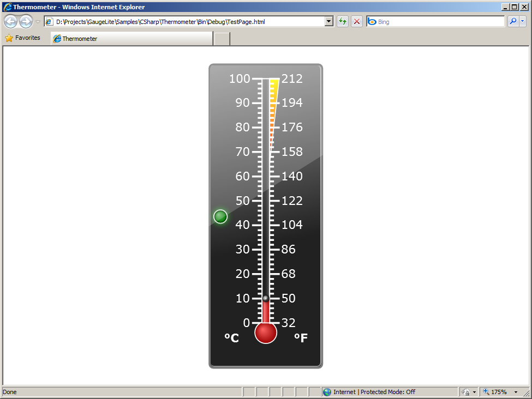Click the thermometer mercury level marker

coord(266,298)
